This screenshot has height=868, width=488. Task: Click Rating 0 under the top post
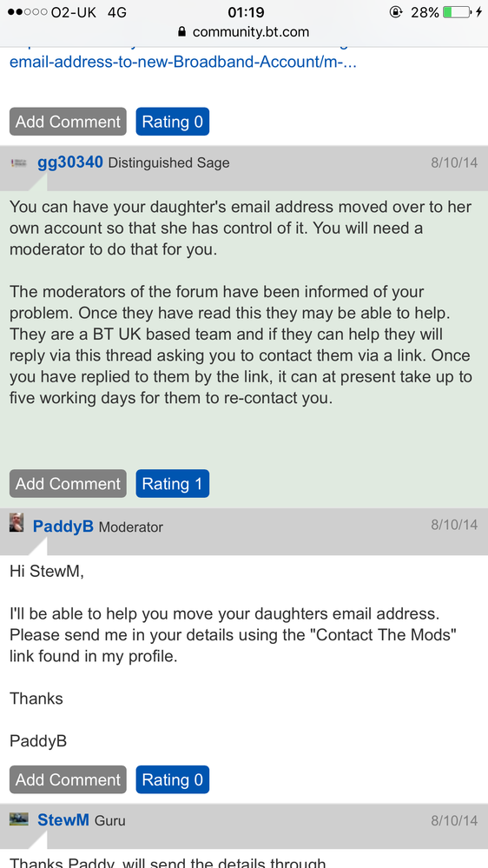tap(173, 122)
